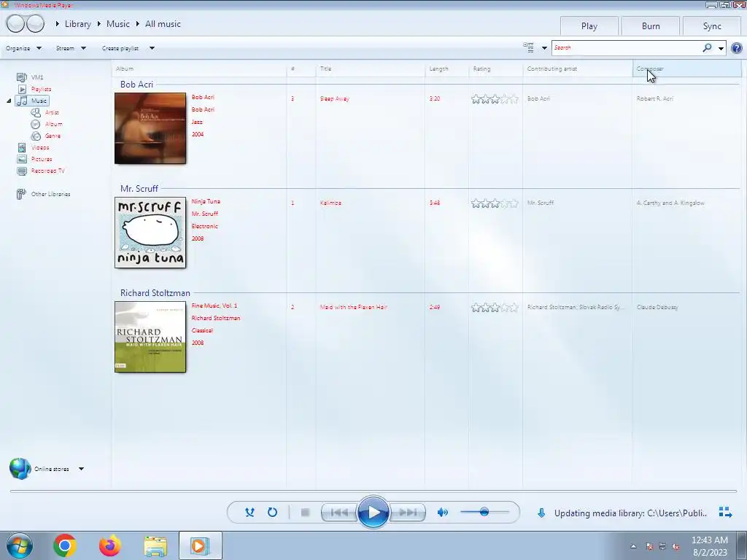Image resolution: width=747 pixels, height=560 pixels.
Task: Click All music in the breadcrumb path
Action: pos(163,24)
